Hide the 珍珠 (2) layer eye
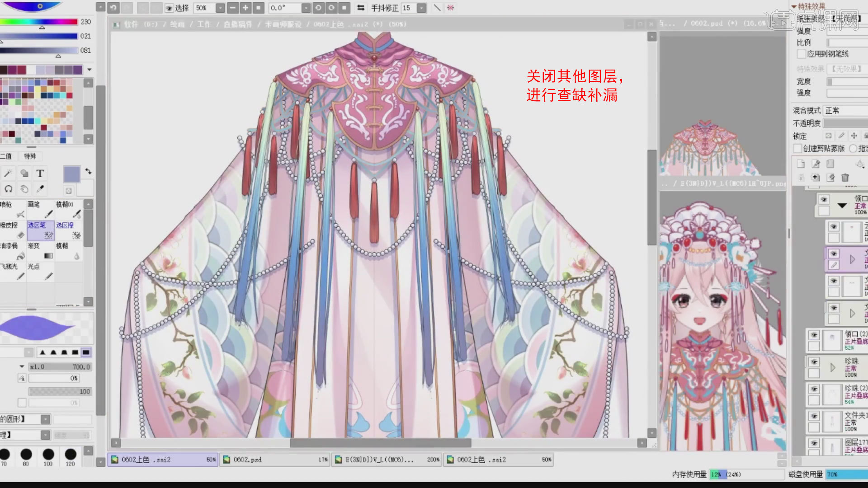This screenshot has width=868, height=488. pyautogui.click(x=814, y=389)
